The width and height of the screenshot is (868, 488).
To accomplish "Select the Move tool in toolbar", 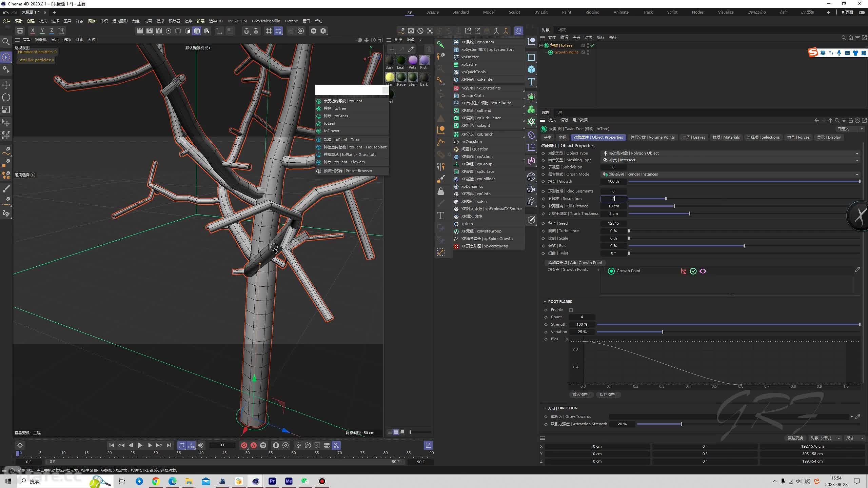I will click(6, 85).
